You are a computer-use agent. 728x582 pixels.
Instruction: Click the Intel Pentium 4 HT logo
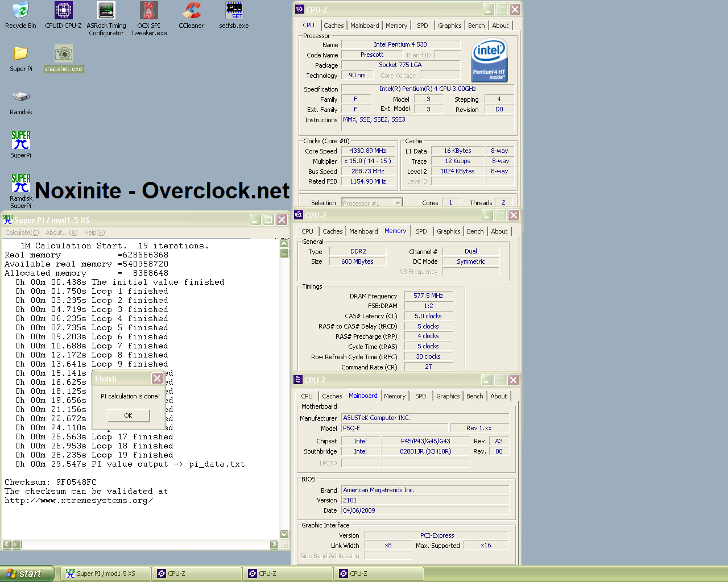(x=489, y=60)
